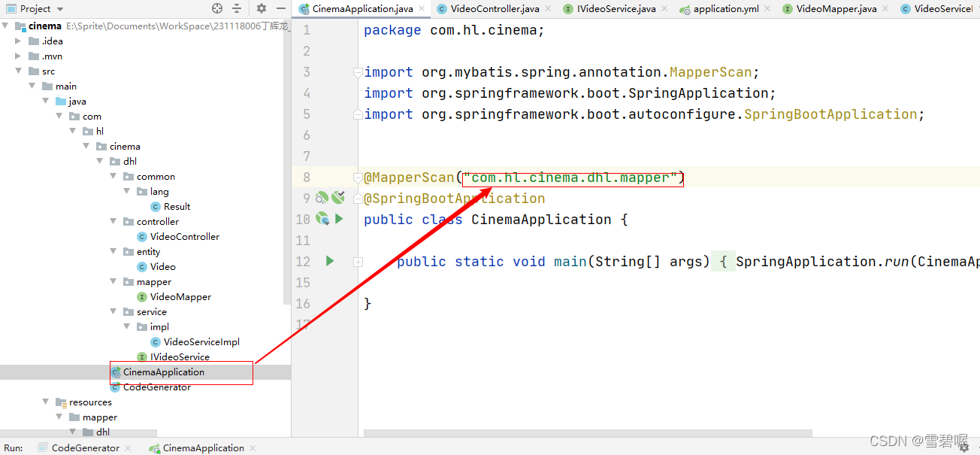Close CodeGenerator run tab
This screenshot has height=455, width=980.
pos(128,448)
